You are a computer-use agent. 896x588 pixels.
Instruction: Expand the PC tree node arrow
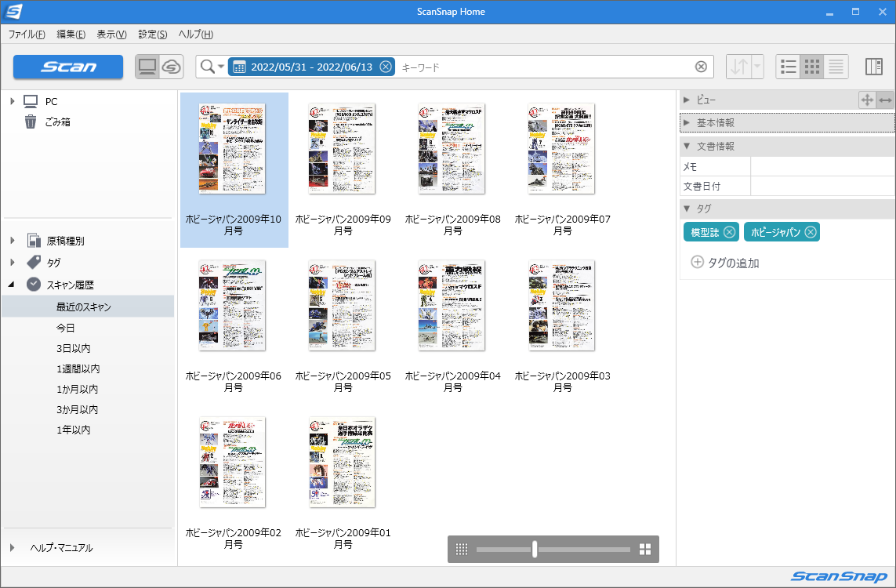[x=12, y=101]
